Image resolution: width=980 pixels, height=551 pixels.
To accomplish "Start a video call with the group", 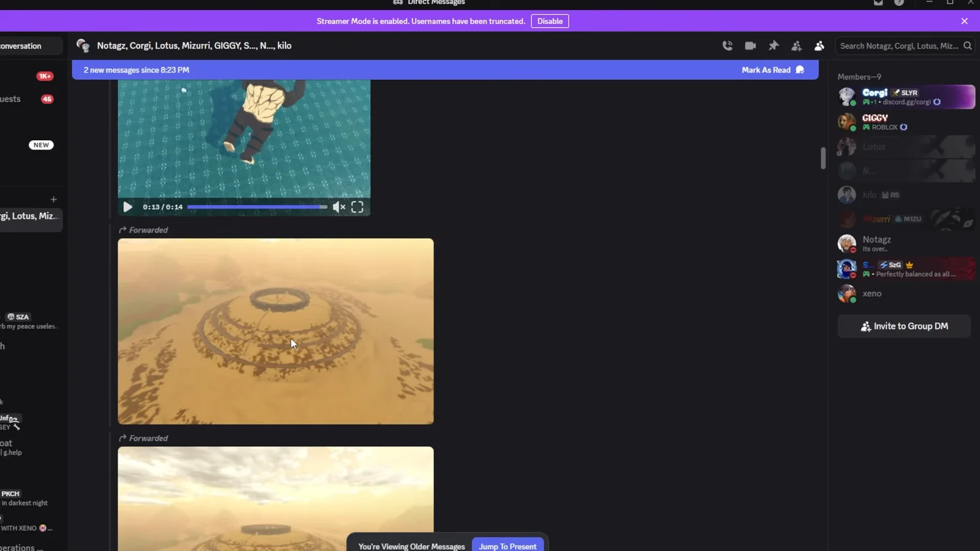I will coord(750,46).
